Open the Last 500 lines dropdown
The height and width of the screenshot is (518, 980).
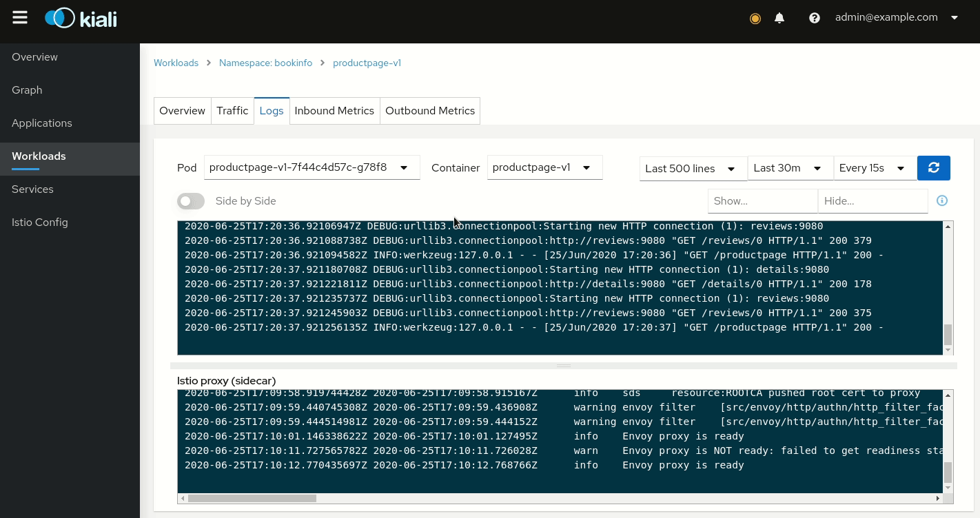click(x=693, y=168)
